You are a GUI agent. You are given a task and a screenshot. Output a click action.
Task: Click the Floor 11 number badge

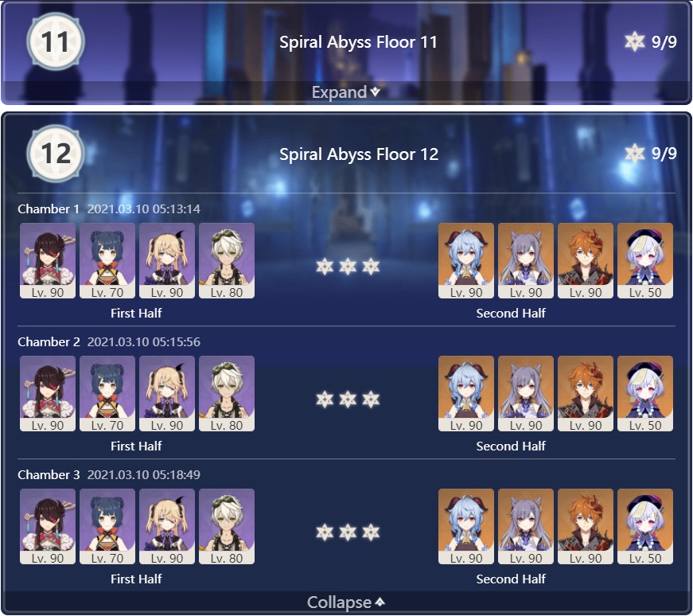click(55, 41)
